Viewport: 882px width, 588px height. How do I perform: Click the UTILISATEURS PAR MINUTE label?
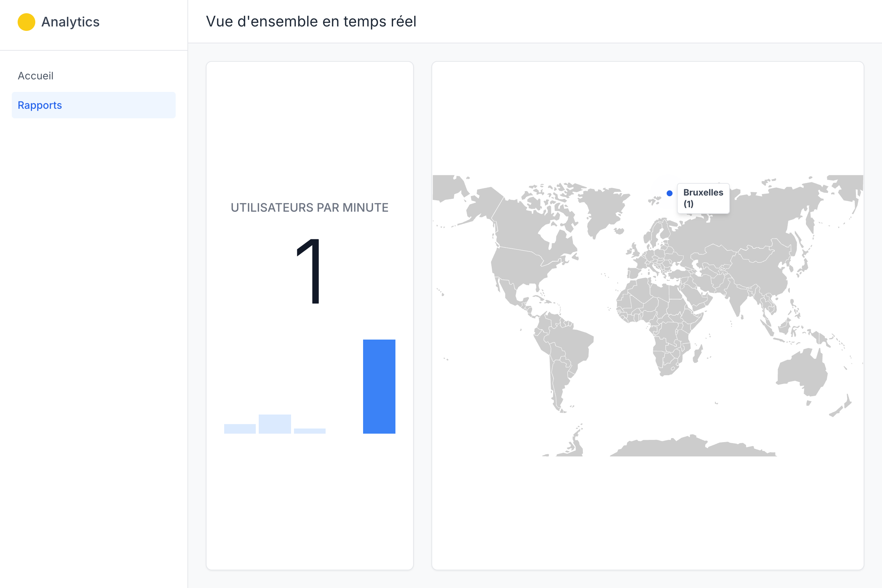click(x=310, y=207)
